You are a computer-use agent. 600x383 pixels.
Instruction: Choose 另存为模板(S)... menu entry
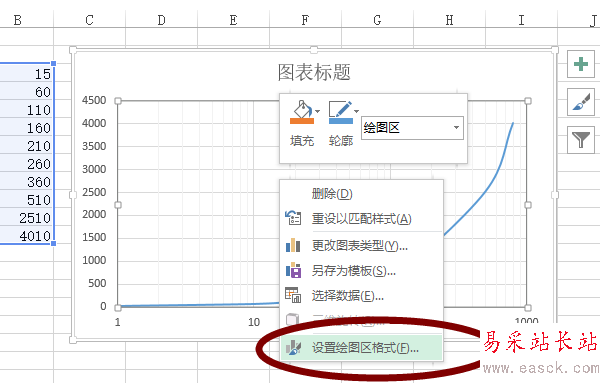pyautogui.click(x=362, y=271)
